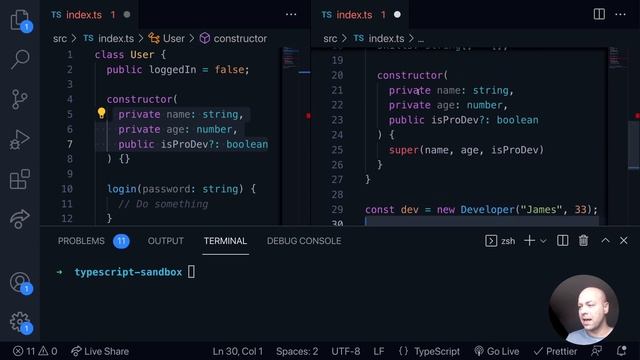Open the Run and Debug view
This screenshot has height=360, width=640.
[x=20, y=139]
